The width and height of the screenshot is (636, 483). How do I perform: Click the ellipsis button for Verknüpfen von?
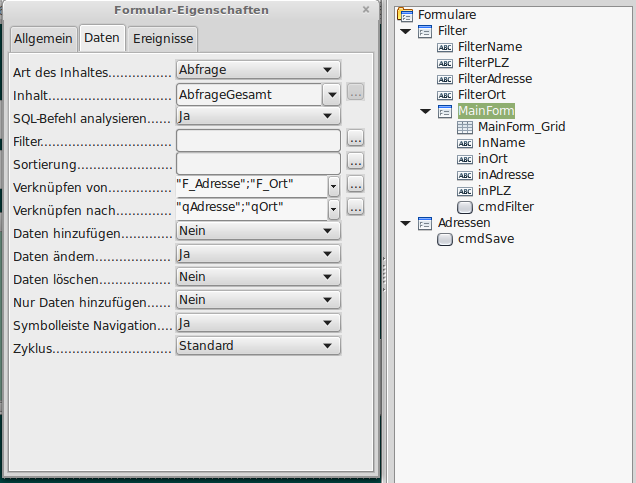tap(355, 185)
